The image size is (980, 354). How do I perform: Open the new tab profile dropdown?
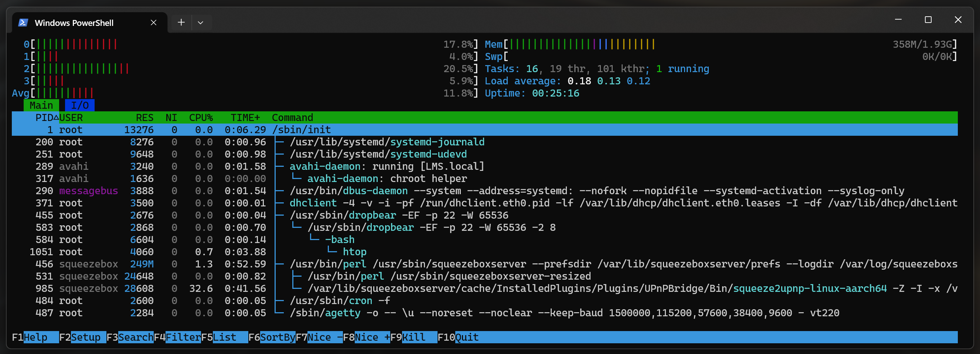(x=201, y=23)
